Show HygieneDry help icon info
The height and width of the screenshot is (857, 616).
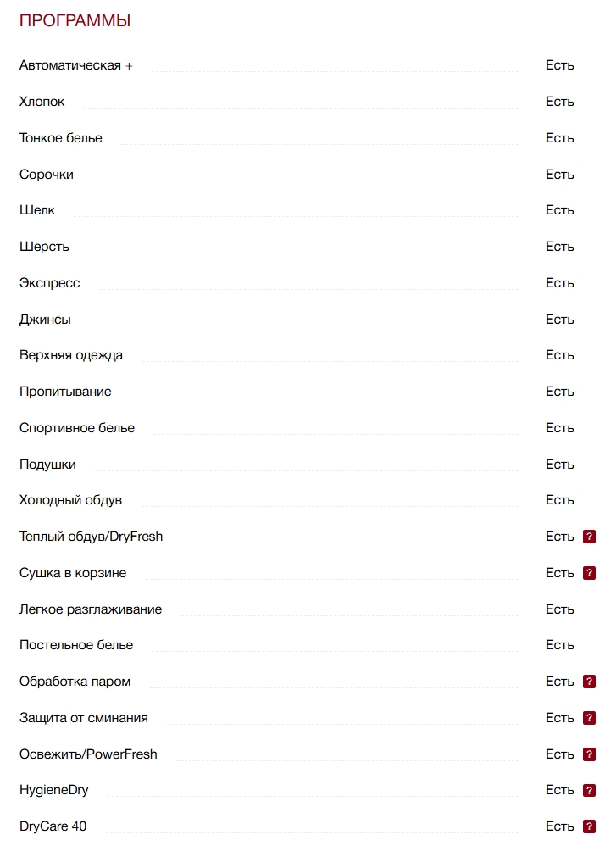[x=589, y=790]
